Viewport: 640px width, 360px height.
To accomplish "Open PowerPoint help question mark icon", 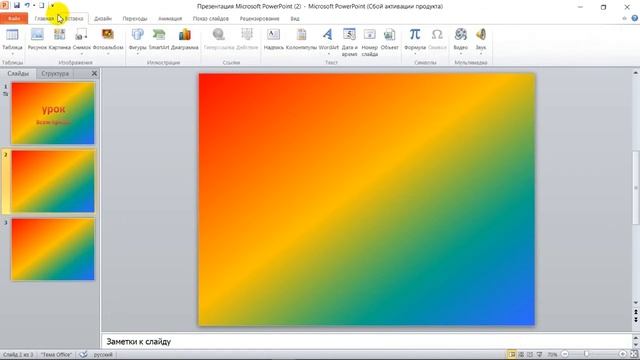I will (635, 18).
